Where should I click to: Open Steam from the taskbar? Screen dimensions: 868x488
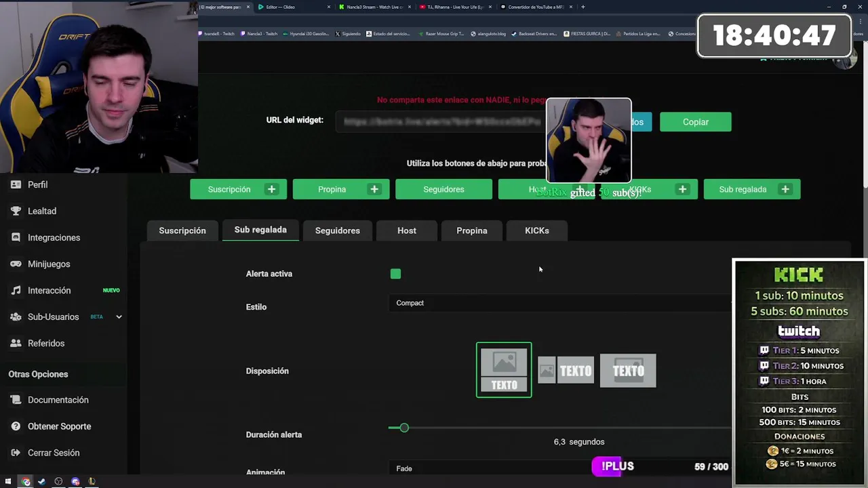click(41, 482)
